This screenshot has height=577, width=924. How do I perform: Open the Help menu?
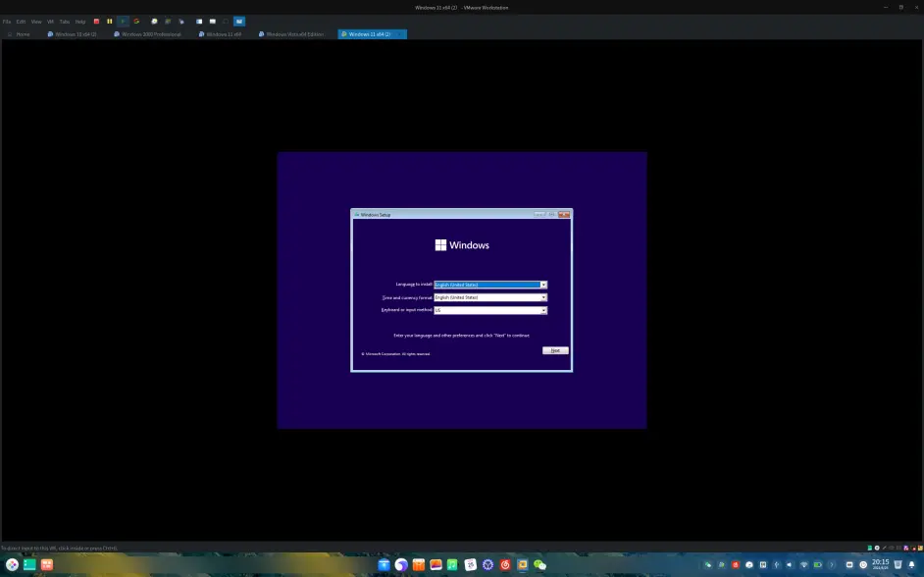coord(80,22)
